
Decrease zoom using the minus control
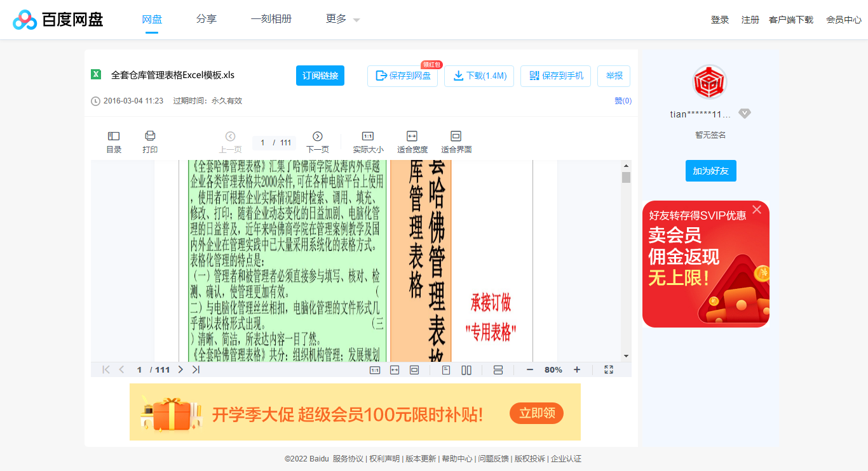529,369
